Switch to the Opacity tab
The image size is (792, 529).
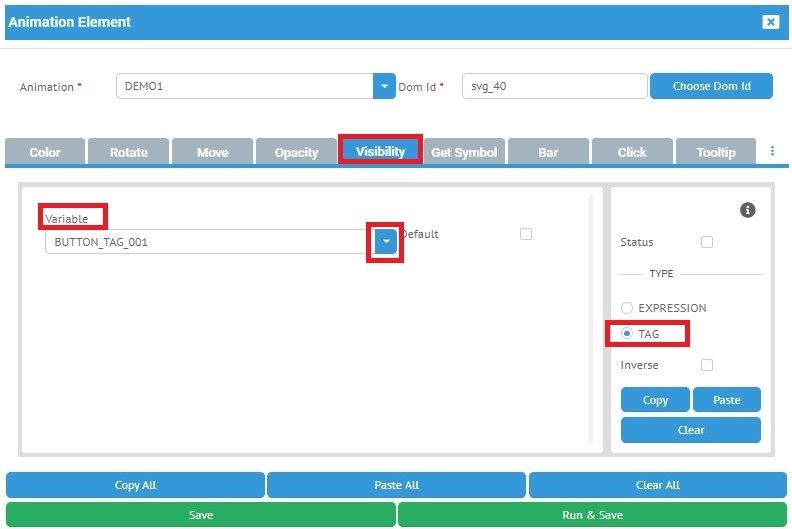coord(296,152)
